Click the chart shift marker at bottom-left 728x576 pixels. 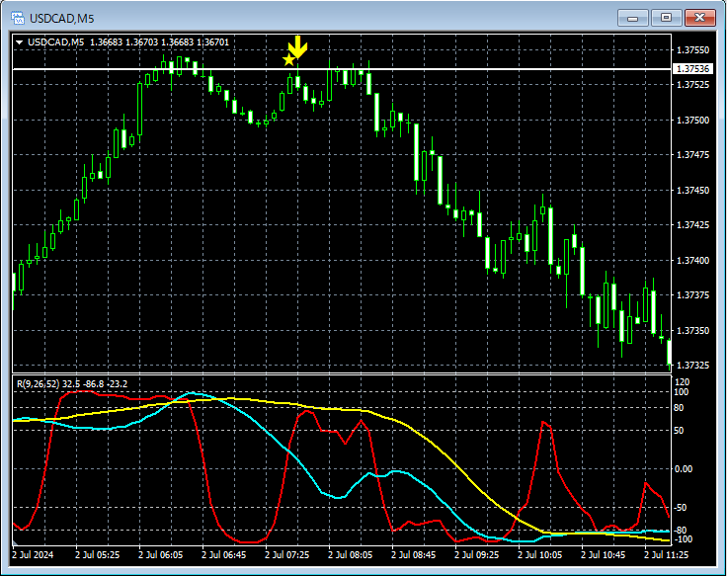[16, 542]
